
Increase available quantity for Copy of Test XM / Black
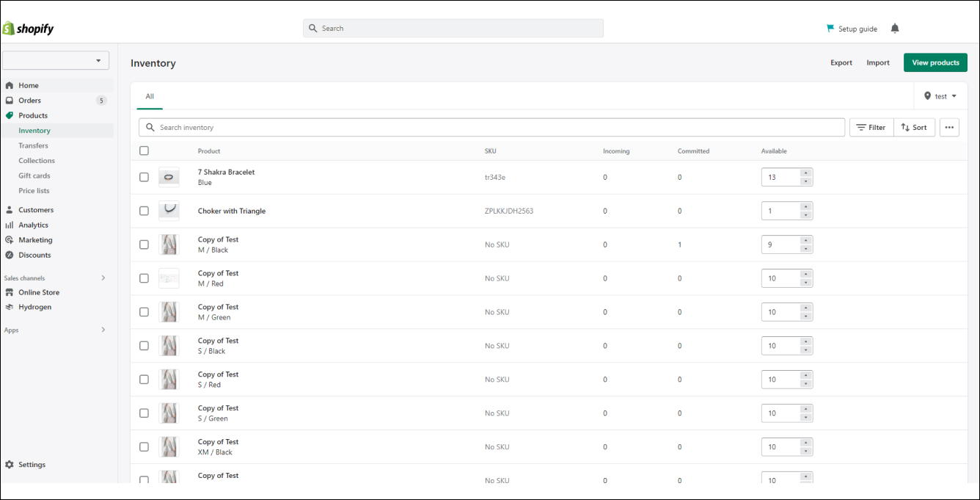tap(806, 443)
